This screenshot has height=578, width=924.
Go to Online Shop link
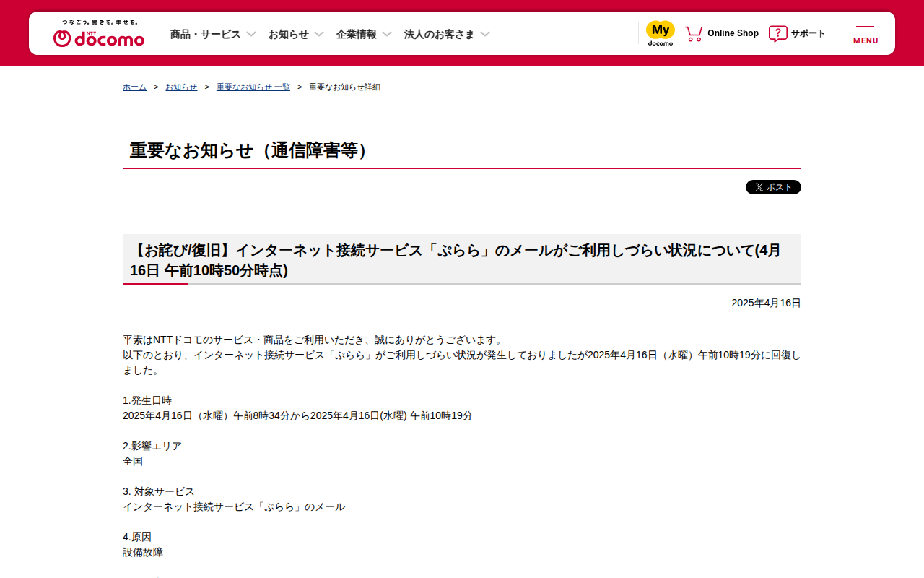[733, 33]
